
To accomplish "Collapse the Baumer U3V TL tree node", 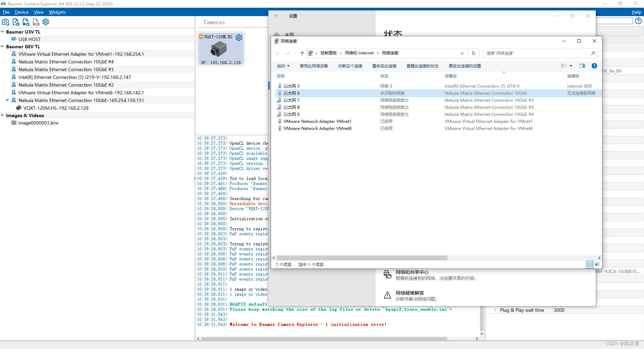I will tap(2, 32).
